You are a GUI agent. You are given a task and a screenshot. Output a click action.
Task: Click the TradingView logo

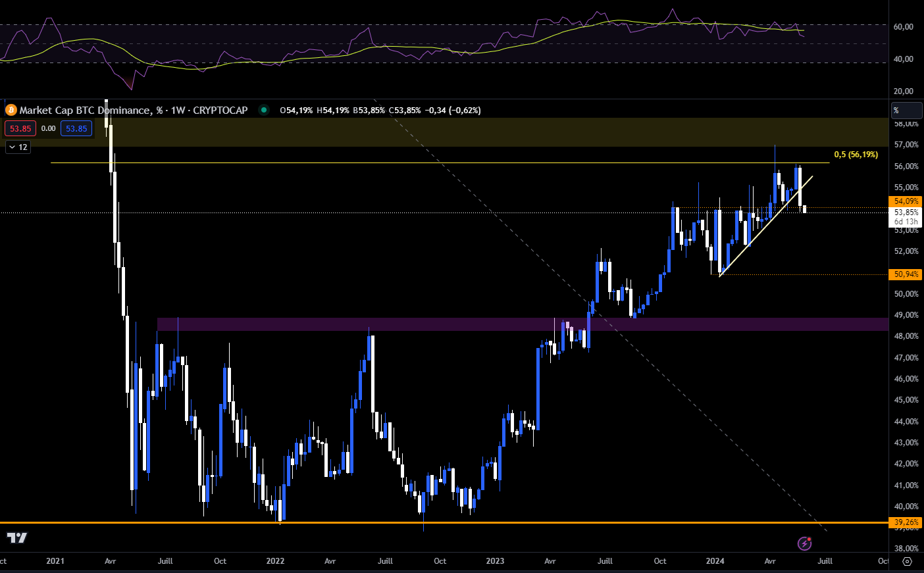pyautogui.click(x=17, y=538)
